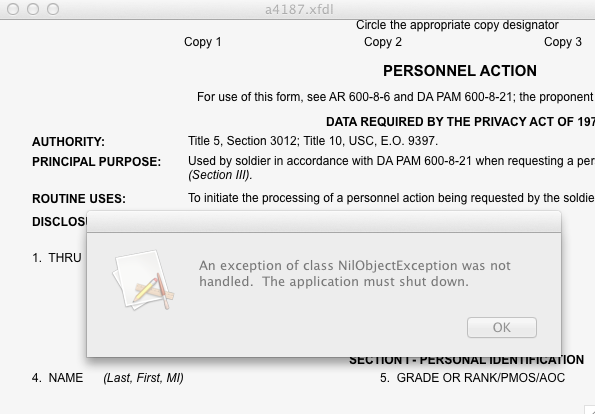This screenshot has height=414, width=595.
Task: Click the 1. THRU field label
Action: 57,258
